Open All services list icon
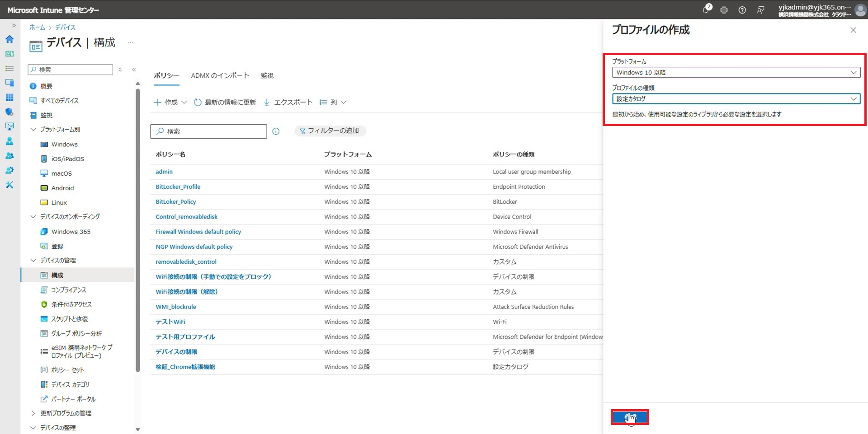Screen dimensions: 868x434 pyautogui.click(x=9, y=68)
